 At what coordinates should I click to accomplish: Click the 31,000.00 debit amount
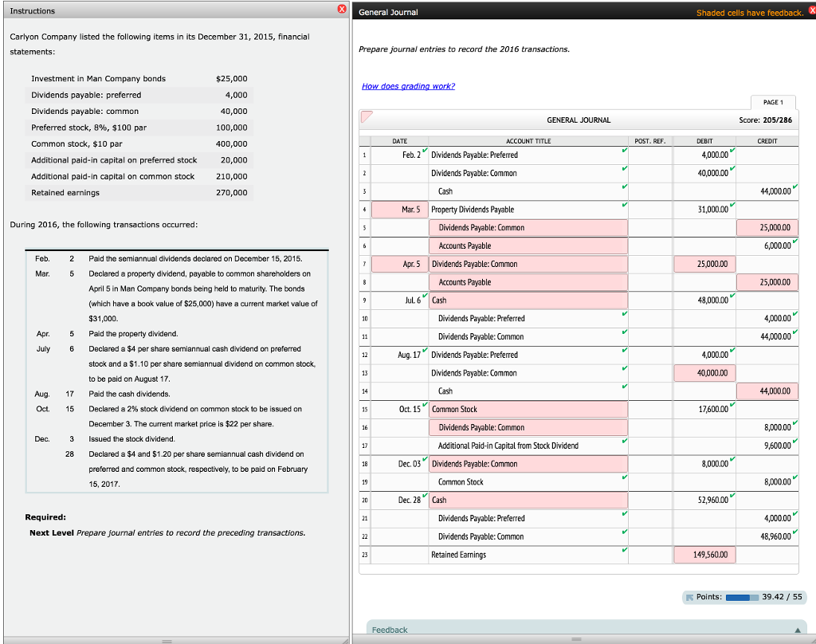coord(704,210)
